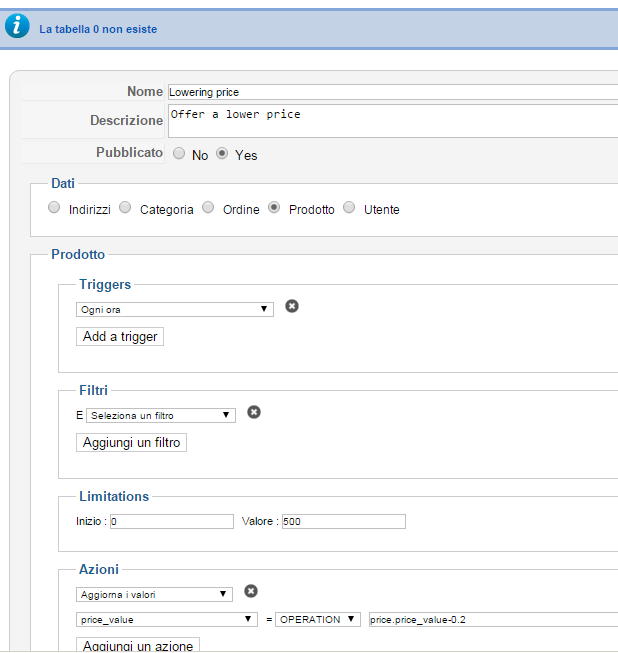
Task: Click the 'Add a trigger' button
Action: pos(120,336)
